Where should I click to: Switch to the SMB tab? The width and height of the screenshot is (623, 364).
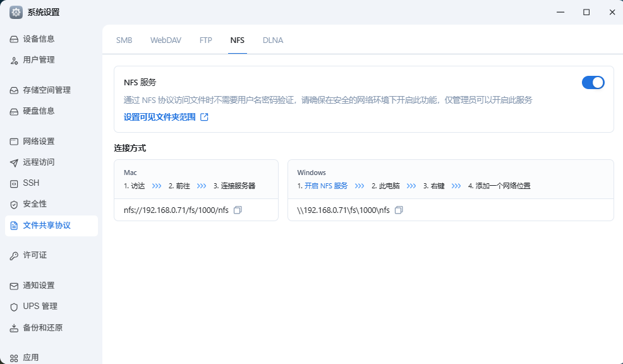click(x=124, y=40)
